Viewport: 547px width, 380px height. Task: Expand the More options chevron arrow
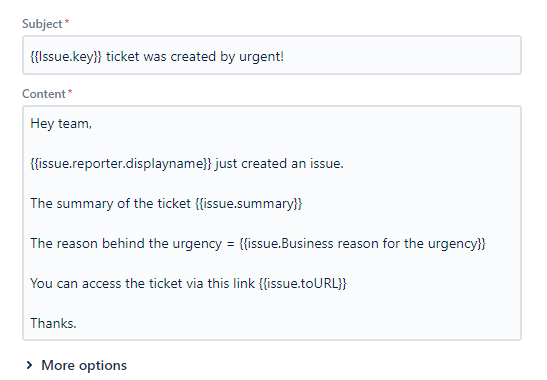29,365
